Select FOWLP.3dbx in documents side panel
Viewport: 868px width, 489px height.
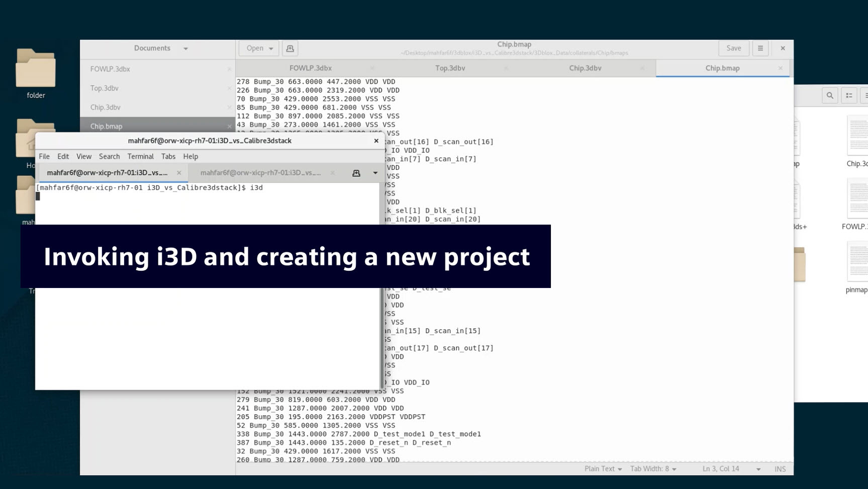(x=110, y=69)
